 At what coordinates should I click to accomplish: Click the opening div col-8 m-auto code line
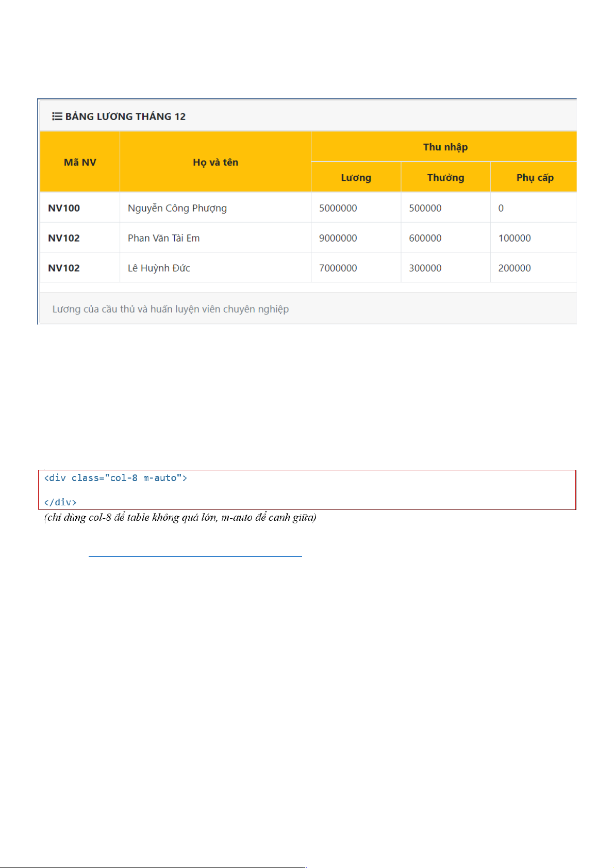coord(115,478)
